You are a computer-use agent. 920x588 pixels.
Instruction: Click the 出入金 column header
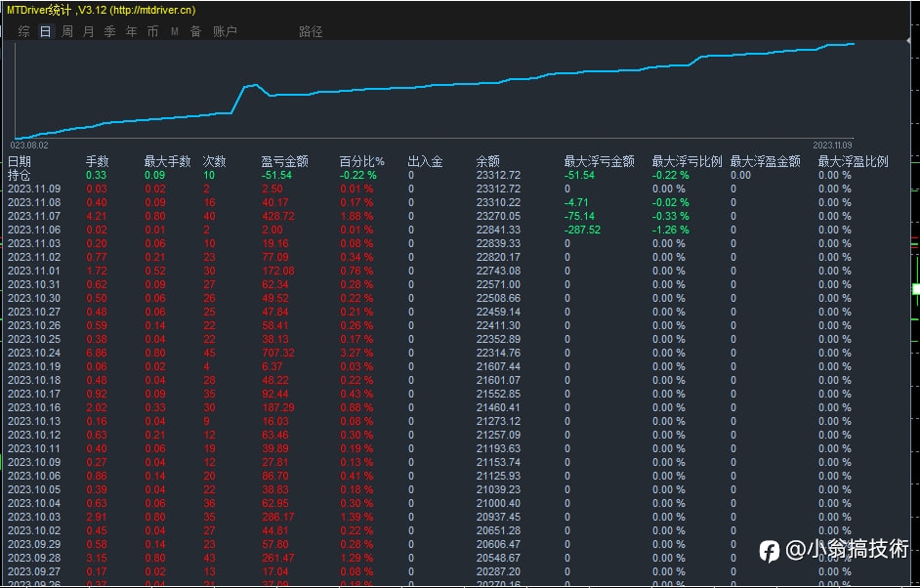426,161
